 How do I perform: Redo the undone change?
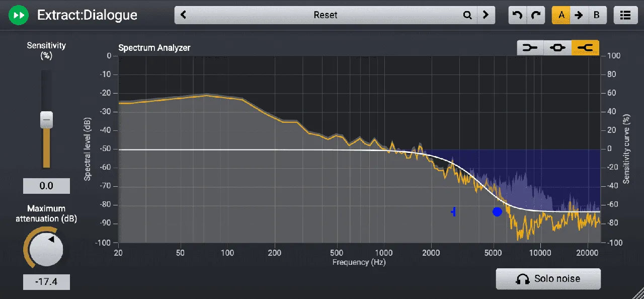535,15
